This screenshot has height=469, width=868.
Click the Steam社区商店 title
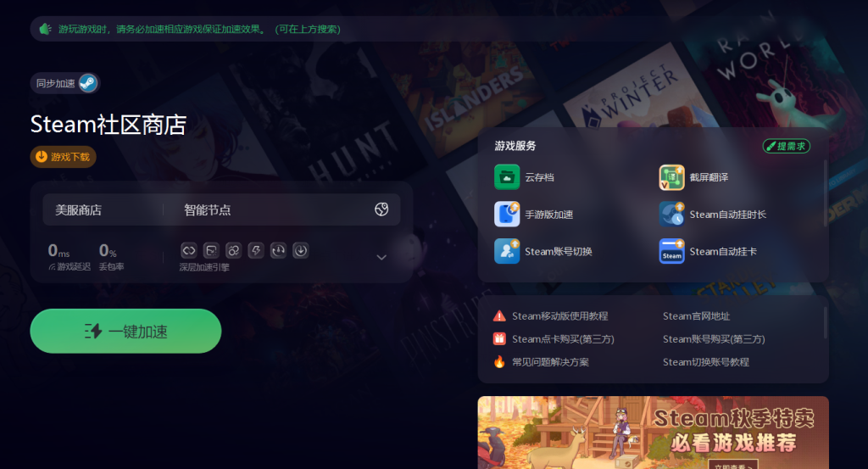pos(108,125)
